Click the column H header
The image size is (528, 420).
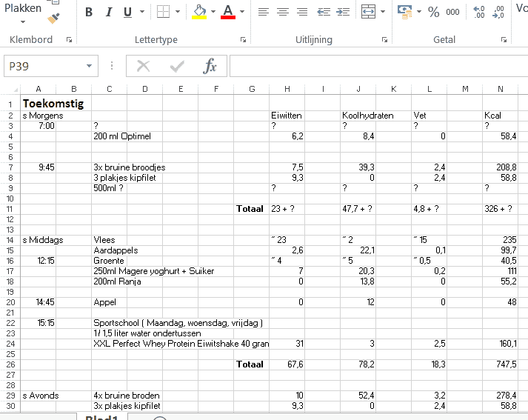[x=287, y=90]
